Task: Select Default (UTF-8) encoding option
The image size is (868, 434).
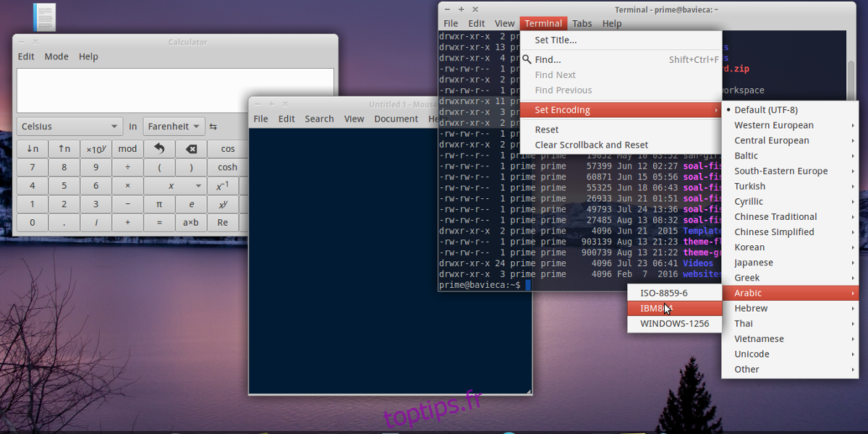Action: (765, 110)
